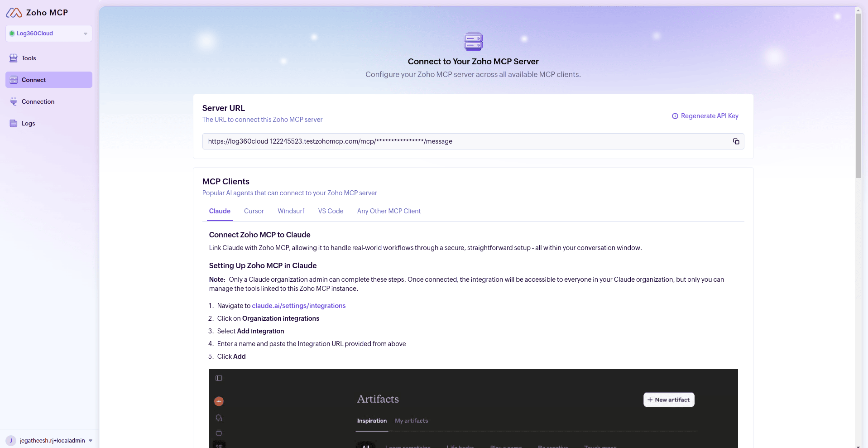Click the New artifact button in preview
Viewport: 868px width, 448px height.
[669, 400]
